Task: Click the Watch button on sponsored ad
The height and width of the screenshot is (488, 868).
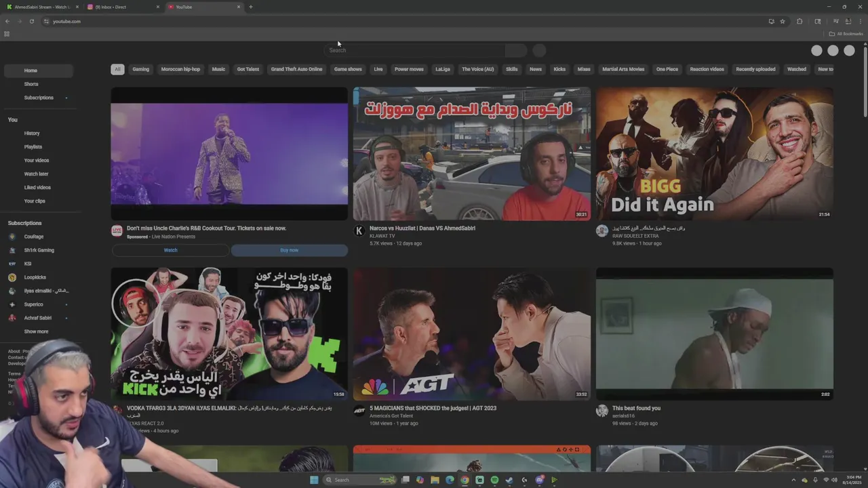Action: click(170, 250)
